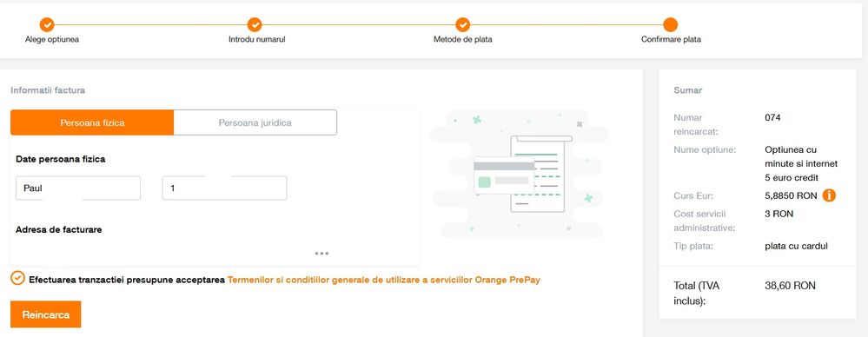Toggle the terms acceptance checkmark
Image resolution: width=868 pixels, height=337 pixels.
[x=17, y=278]
